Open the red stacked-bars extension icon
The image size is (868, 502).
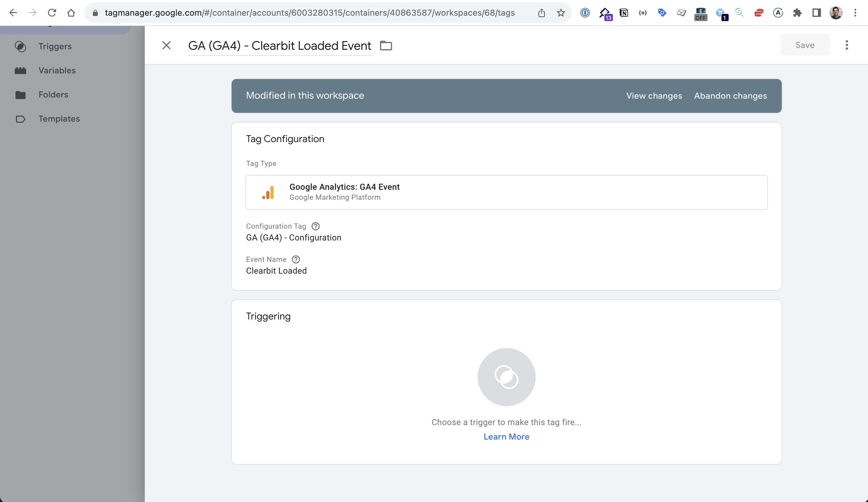pyautogui.click(x=759, y=13)
